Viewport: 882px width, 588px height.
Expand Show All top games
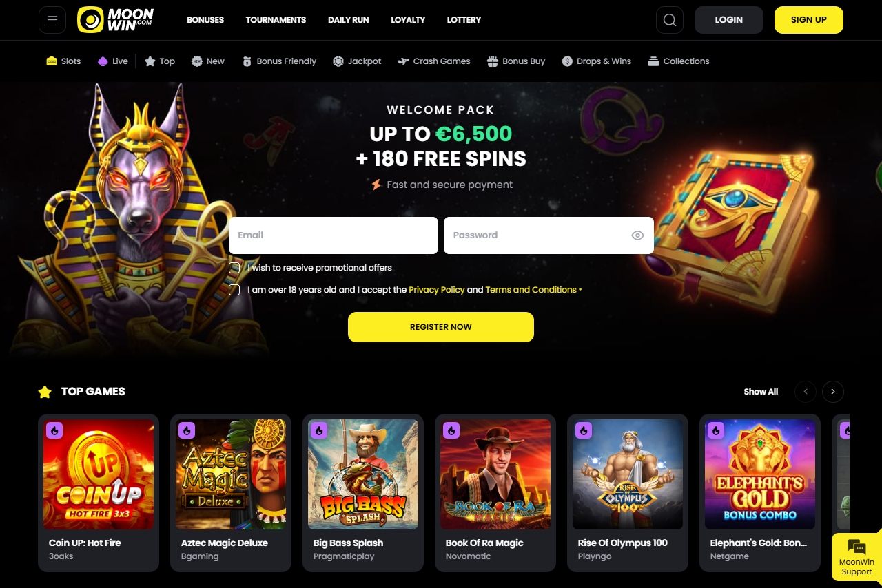pyautogui.click(x=761, y=392)
